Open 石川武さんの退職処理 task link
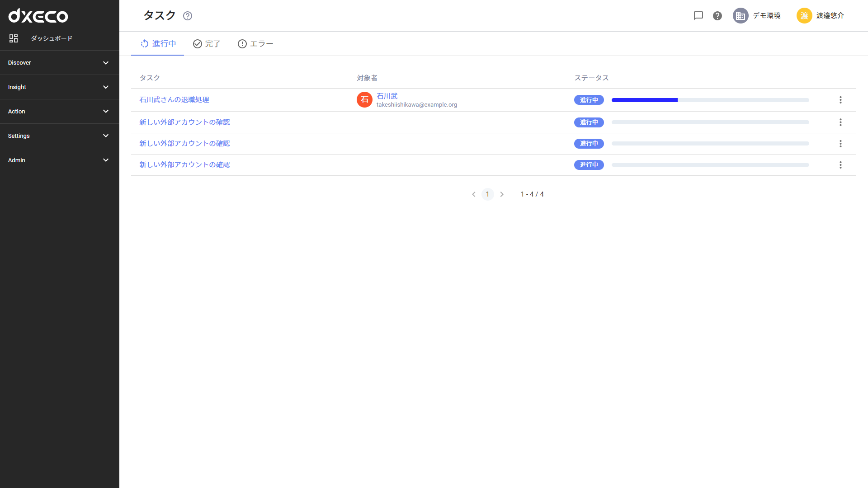The height and width of the screenshot is (488, 868). tap(175, 99)
